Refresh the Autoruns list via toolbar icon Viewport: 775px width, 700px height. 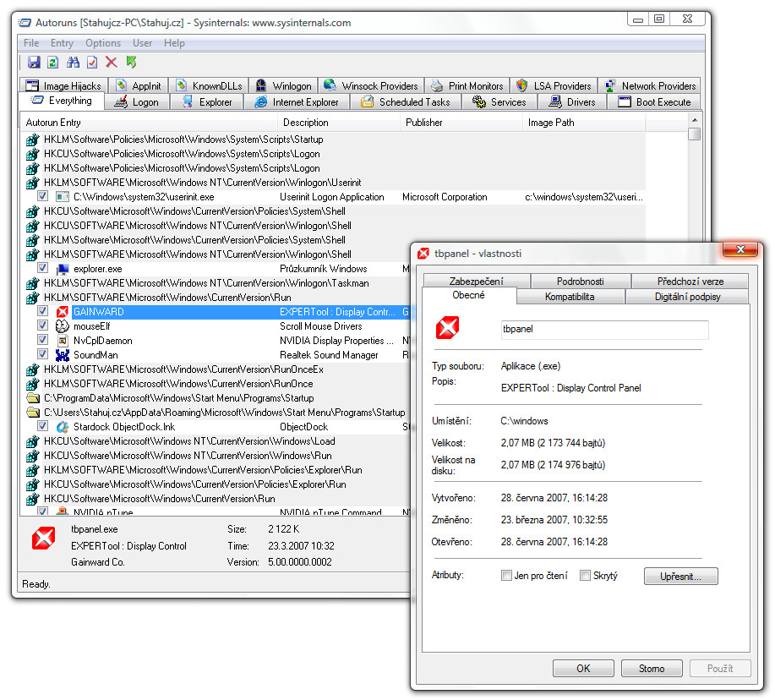pos(53,63)
